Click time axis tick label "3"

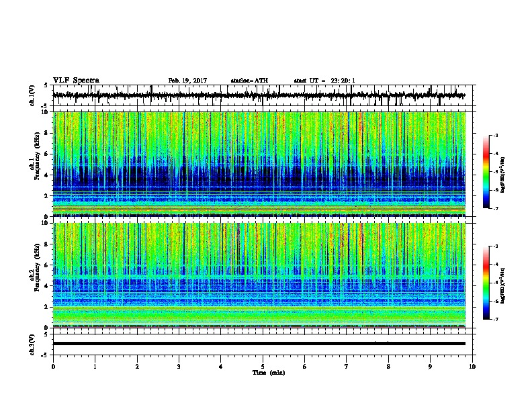click(x=179, y=367)
